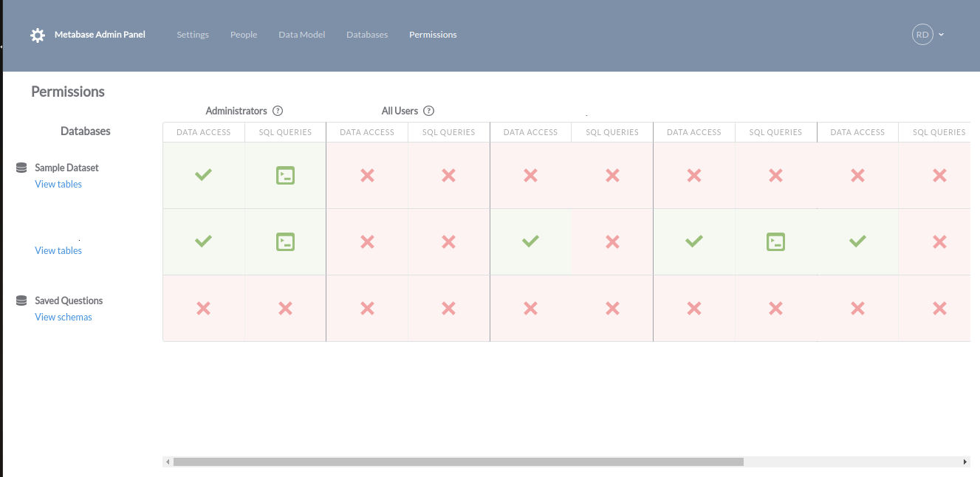980x477 pixels.
Task: Click the Sample Dataset database icon
Action: [21, 168]
